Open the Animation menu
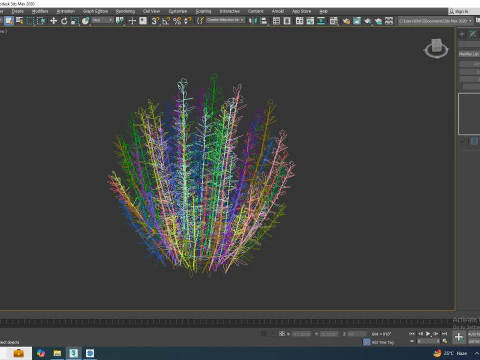The height and width of the screenshot is (360, 480). pyautogui.click(x=66, y=11)
